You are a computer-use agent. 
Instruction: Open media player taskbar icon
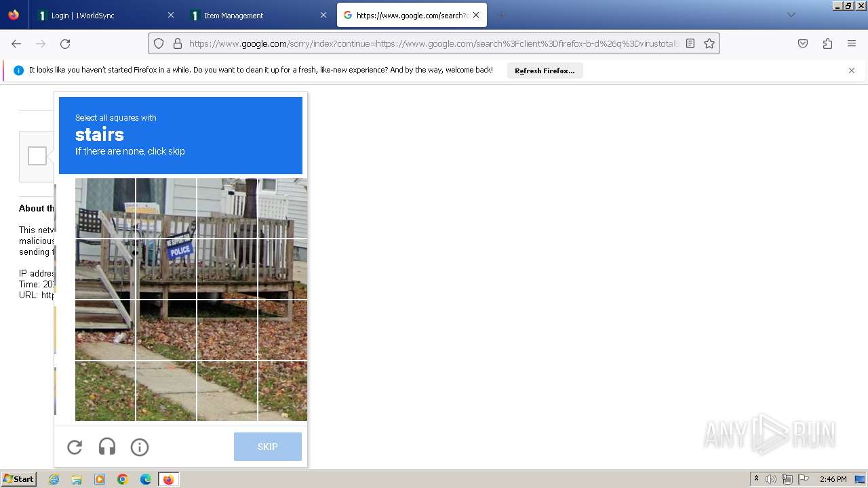(x=100, y=479)
